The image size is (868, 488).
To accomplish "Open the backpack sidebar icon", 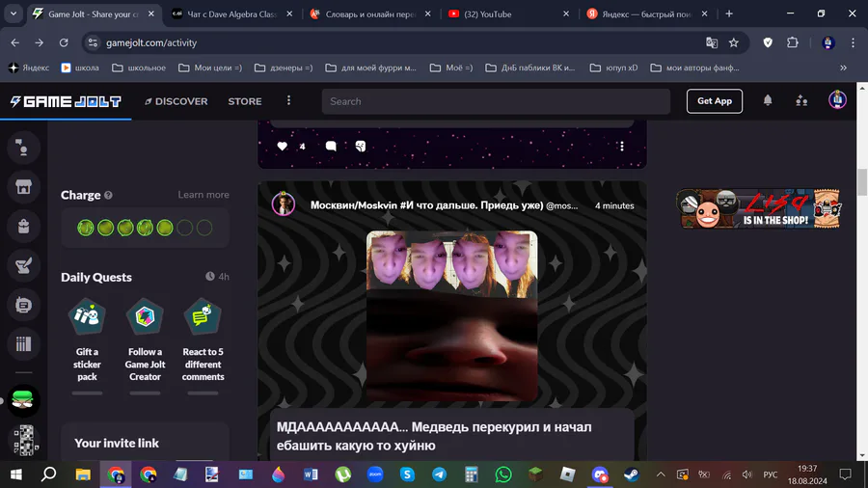I will [x=23, y=226].
